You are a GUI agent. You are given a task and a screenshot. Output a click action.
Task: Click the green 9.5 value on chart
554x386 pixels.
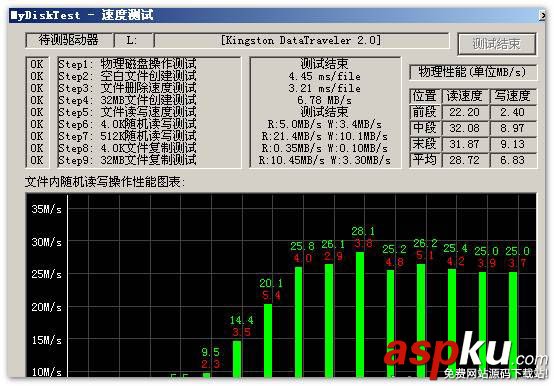[211, 352]
